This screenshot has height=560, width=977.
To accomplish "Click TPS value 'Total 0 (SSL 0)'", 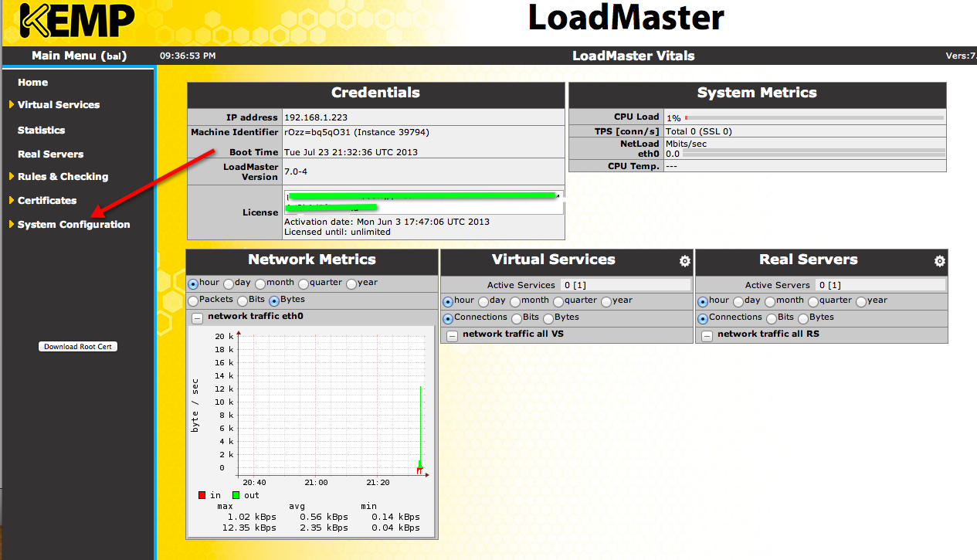I will click(699, 131).
